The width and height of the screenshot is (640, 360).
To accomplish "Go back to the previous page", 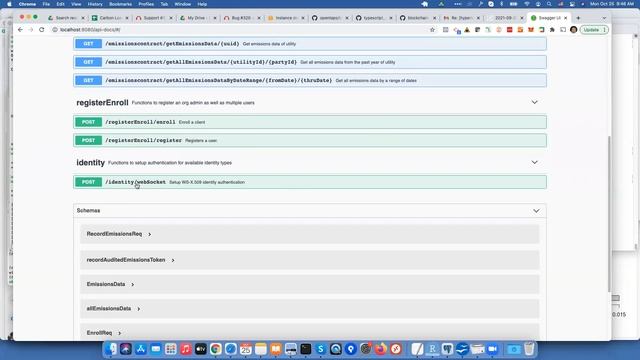I will 20,30.
